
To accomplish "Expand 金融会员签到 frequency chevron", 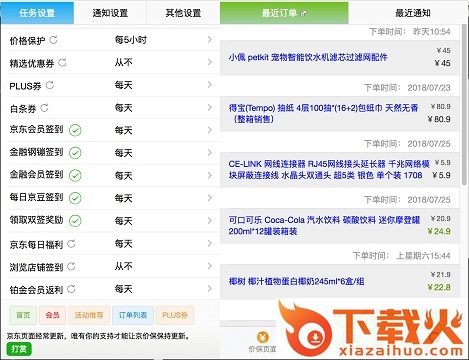I will coord(210,175).
